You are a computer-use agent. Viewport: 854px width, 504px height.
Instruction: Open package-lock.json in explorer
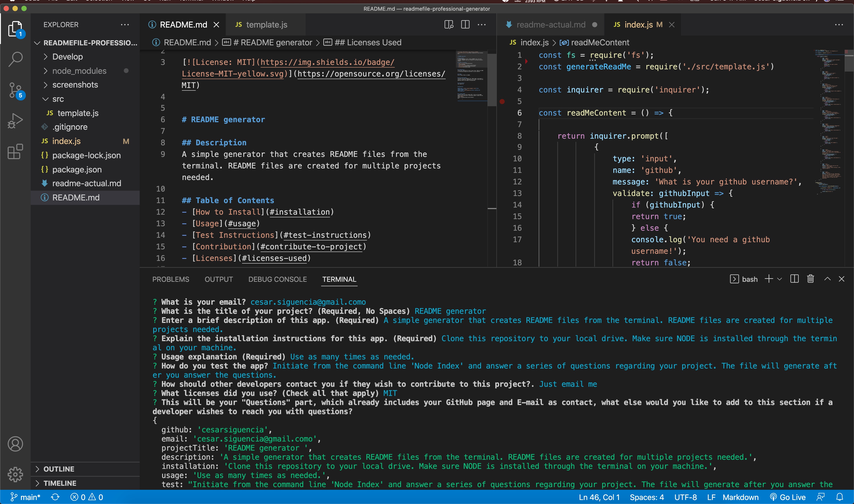(x=85, y=155)
